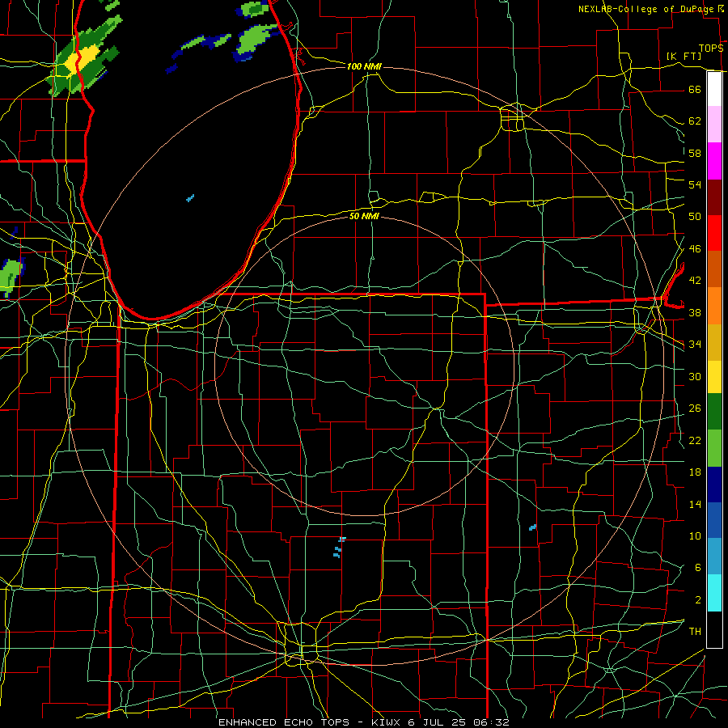Click the "100 NMI" range ring label
Viewport: 728px width, 728px height.
click(x=364, y=67)
